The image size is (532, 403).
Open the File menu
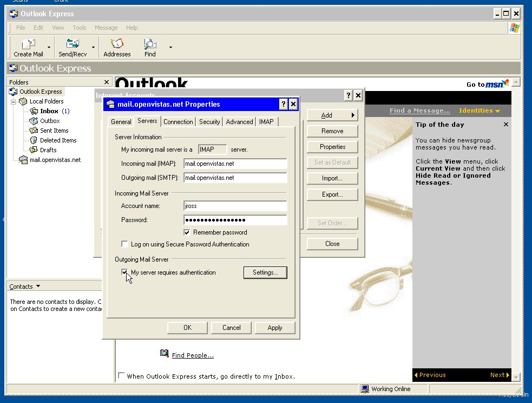(x=21, y=28)
